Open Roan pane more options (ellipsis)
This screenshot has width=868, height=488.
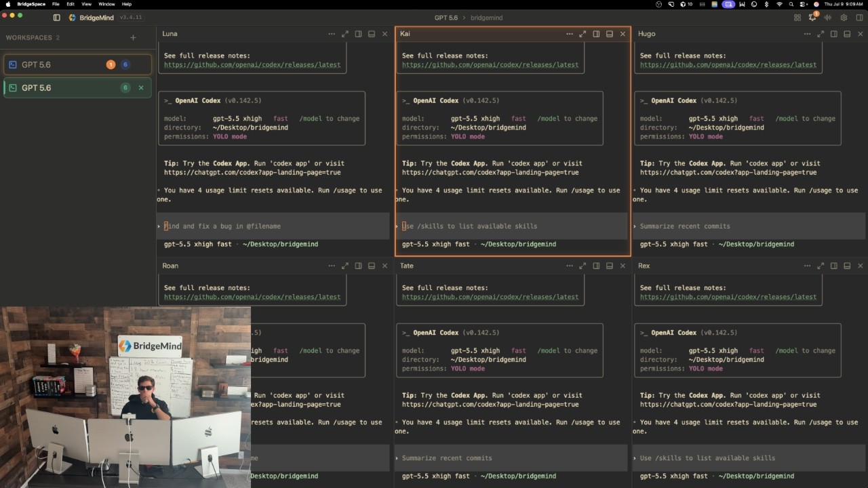pos(332,266)
